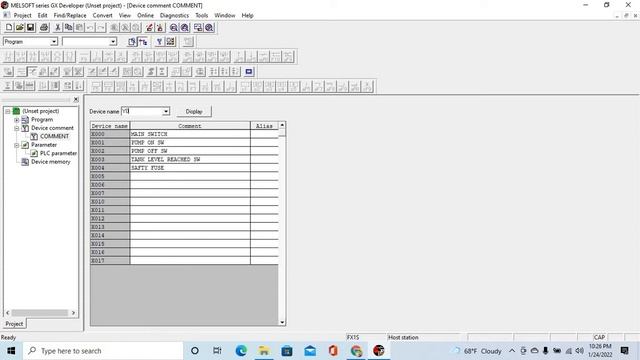Viewport: 640px width, 360px height.
Task: Open the Online menu
Action: (145, 16)
